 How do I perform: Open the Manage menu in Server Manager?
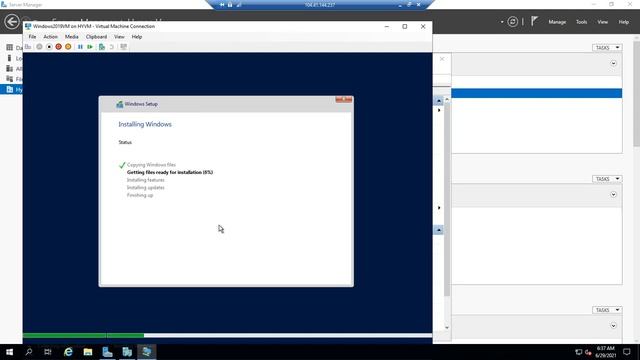click(x=557, y=22)
